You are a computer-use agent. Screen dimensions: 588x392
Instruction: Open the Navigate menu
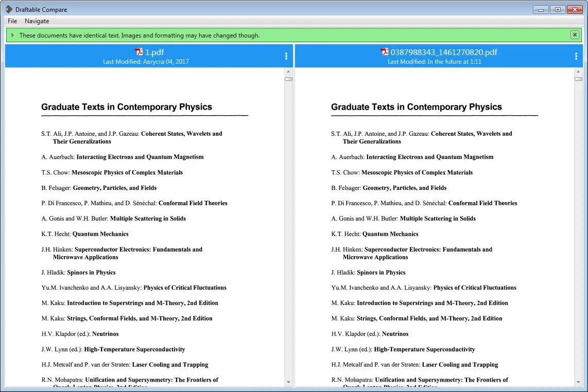click(37, 21)
